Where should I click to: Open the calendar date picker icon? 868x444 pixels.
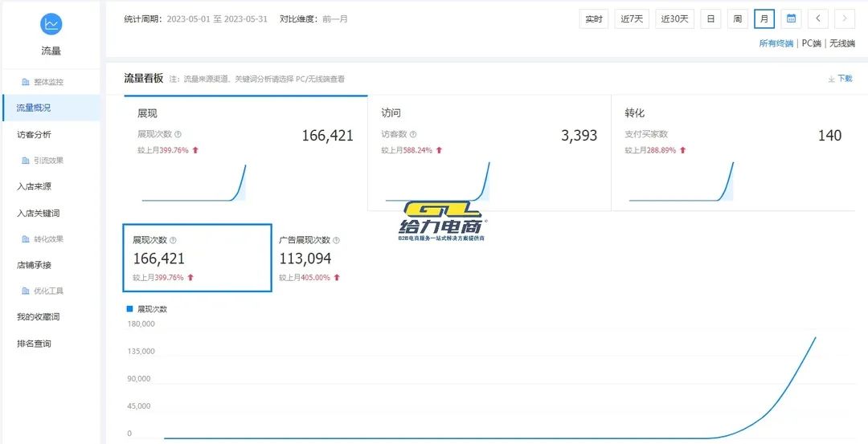(x=791, y=18)
